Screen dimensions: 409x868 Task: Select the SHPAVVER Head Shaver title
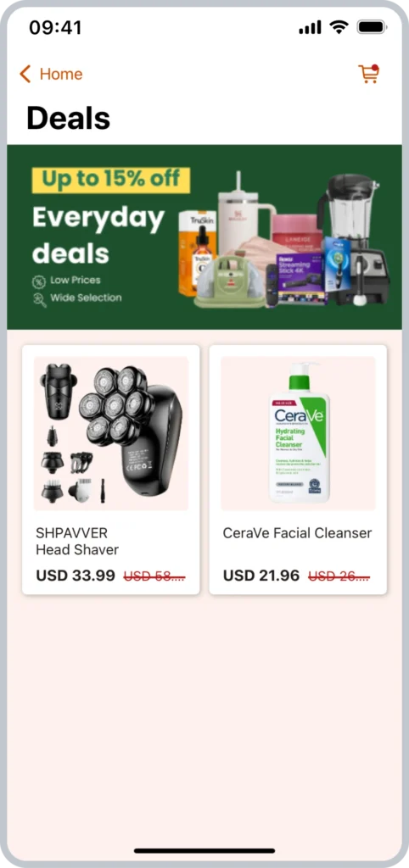77,541
